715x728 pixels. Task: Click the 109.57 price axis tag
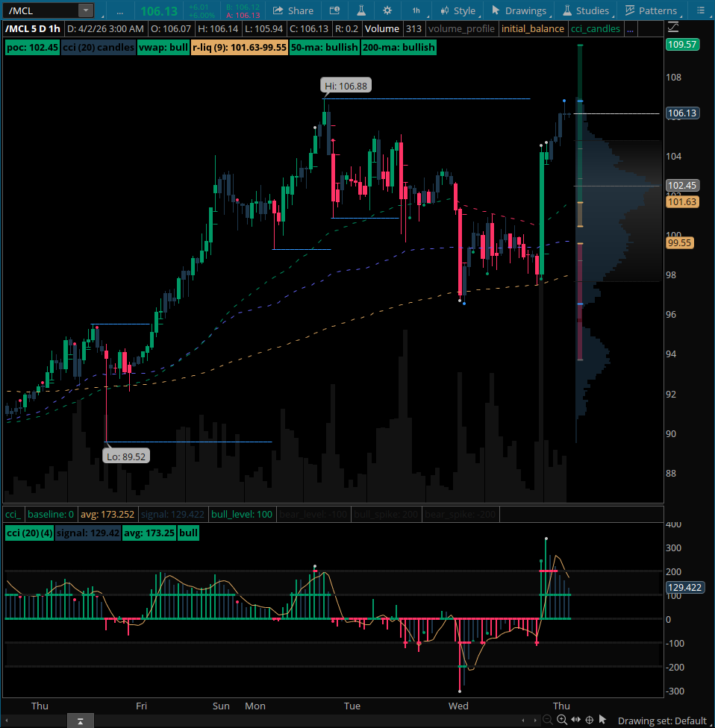point(682,45)
